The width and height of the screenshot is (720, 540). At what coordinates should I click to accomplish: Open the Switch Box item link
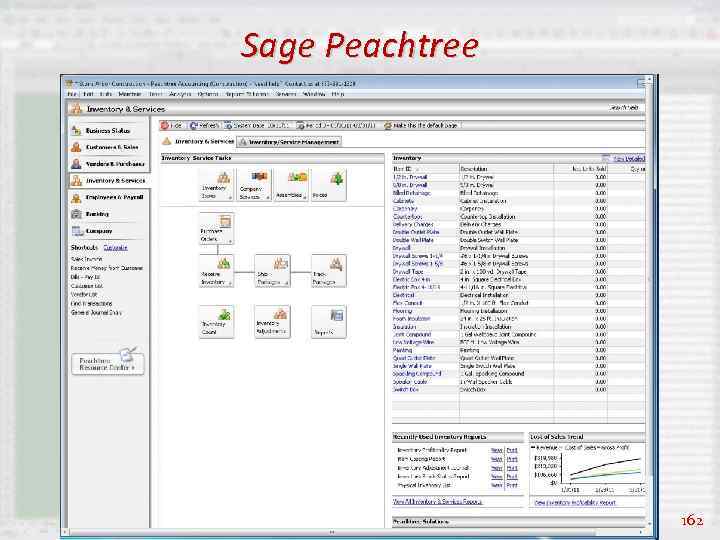click(x=405, y=390)
